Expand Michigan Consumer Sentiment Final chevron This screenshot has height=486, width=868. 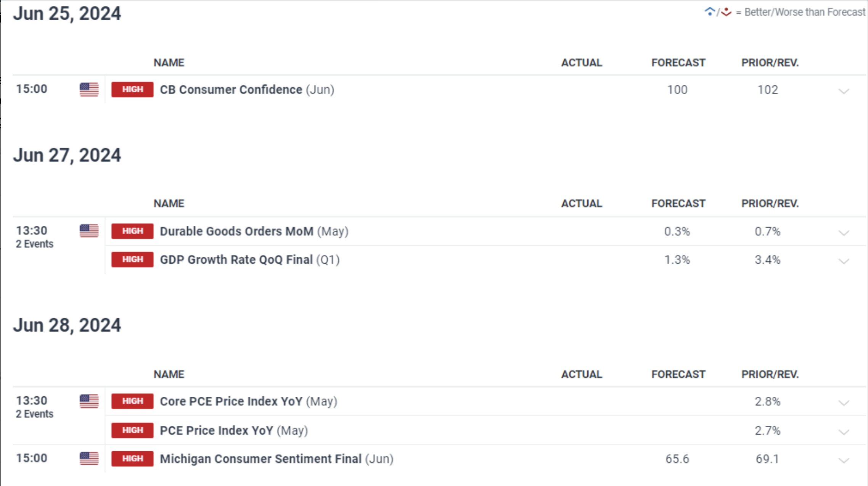tap(844, 460)
